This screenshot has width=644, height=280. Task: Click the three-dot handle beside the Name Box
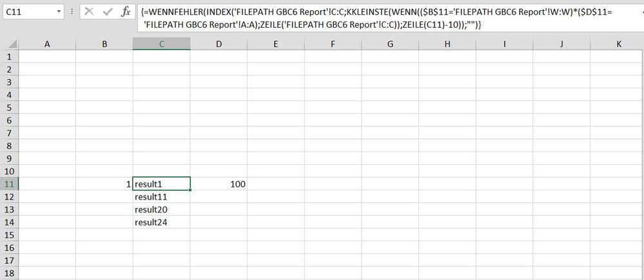point(72,12)
